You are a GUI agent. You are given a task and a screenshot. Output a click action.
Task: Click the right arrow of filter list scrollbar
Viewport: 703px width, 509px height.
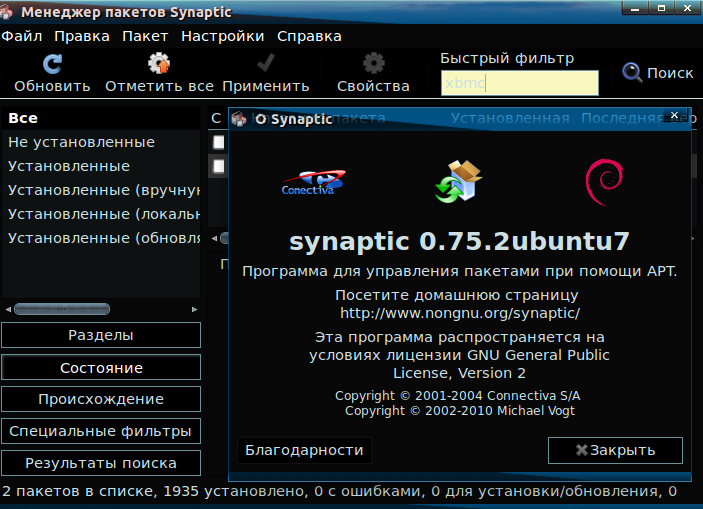[194, 309]
